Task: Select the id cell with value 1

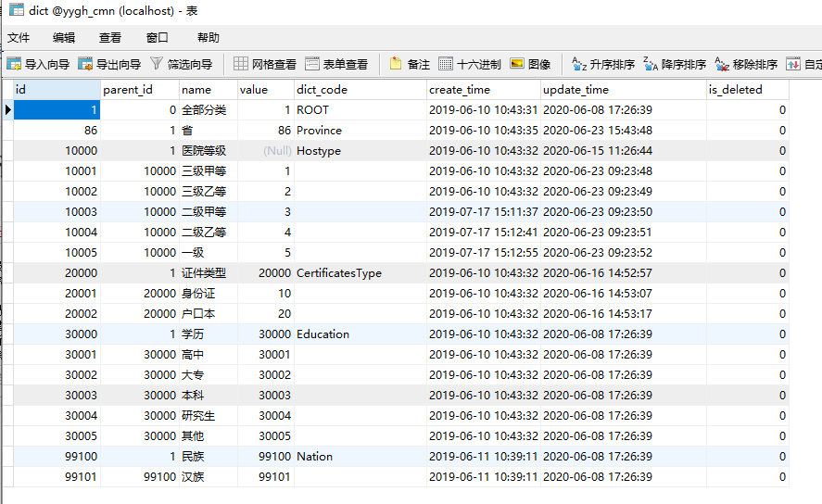Action: coord(57,110)
